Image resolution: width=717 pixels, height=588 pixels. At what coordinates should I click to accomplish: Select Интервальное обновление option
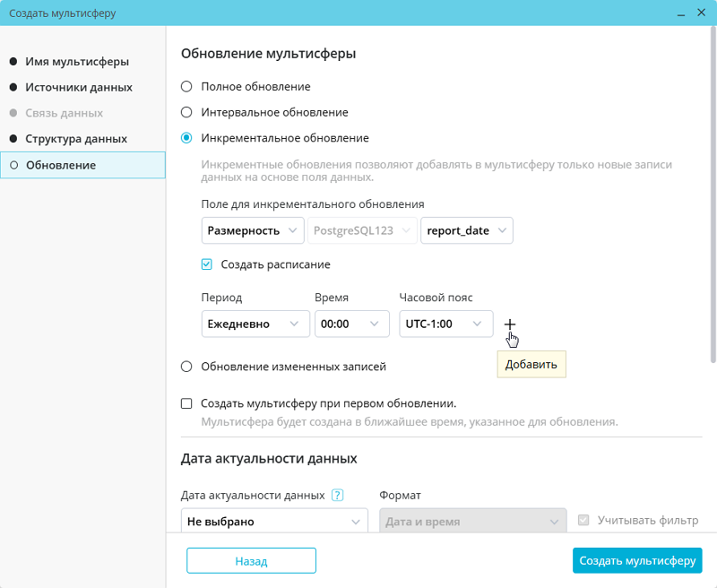click(186, 113)
